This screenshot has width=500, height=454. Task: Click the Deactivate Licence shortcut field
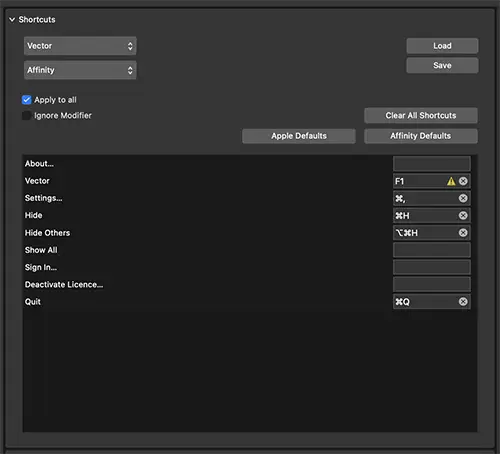point(432,285)
